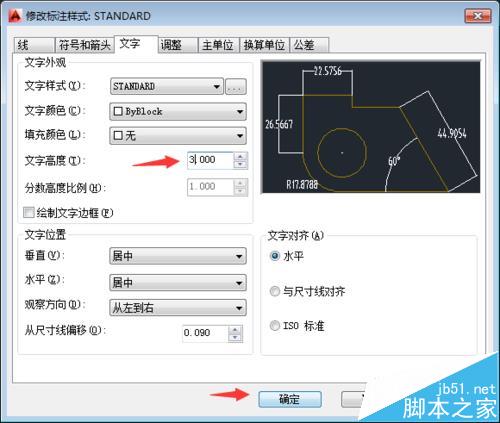Click the ByBlock color swatch box
The height and width of the screenshot is (423, 500).
tap(118, 111)
